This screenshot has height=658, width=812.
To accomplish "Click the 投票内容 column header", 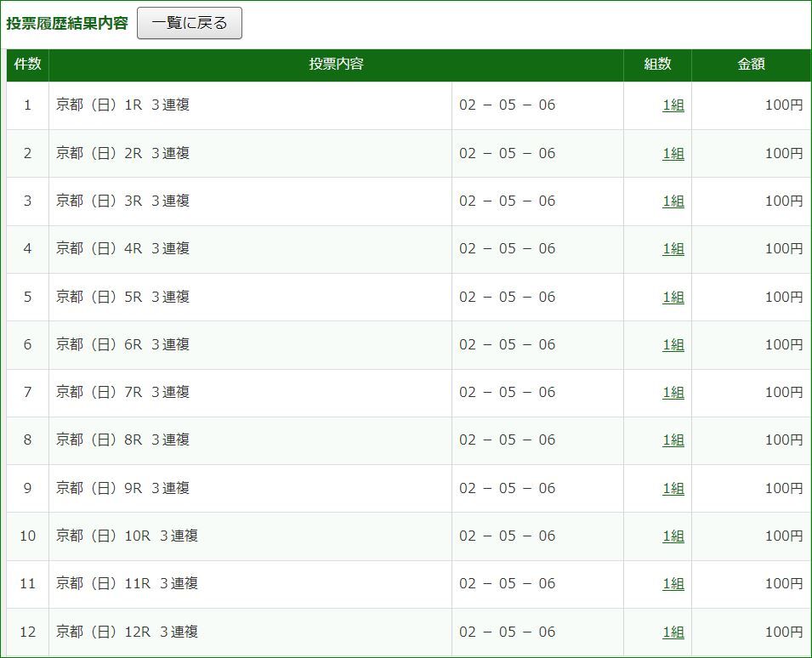I will 336,65.
